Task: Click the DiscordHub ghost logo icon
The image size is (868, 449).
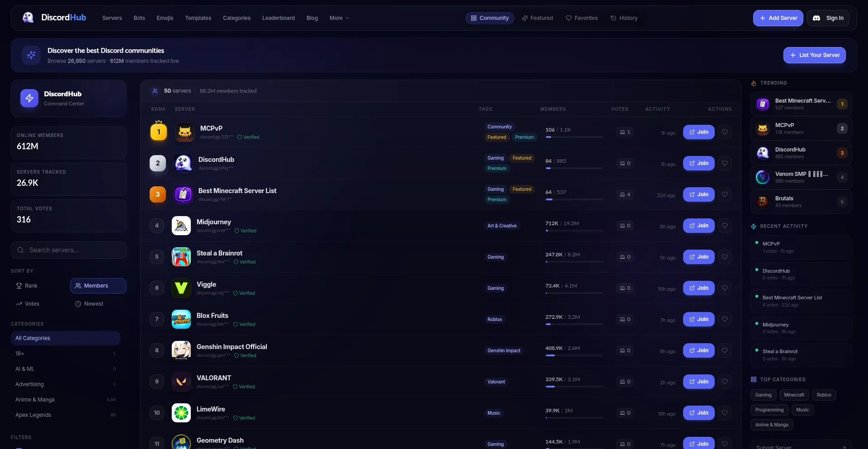Action: click(28, 18)
